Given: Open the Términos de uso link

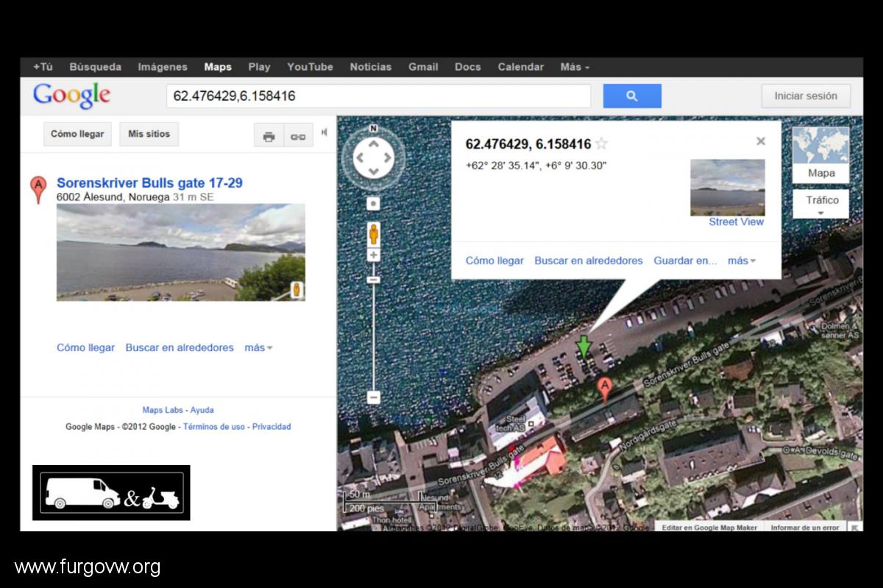Looking at the screenshot, I should [214, 427].
